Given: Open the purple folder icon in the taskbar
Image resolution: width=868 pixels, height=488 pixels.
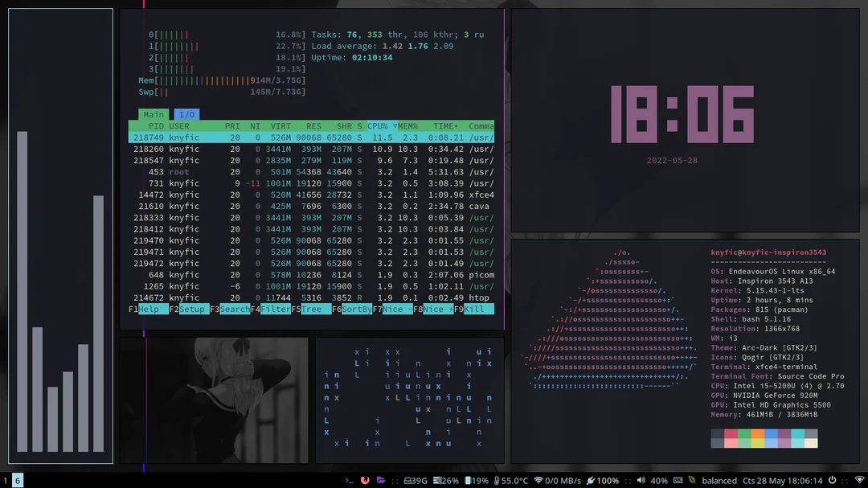Looking at the screenshot, I should (381, 479).
